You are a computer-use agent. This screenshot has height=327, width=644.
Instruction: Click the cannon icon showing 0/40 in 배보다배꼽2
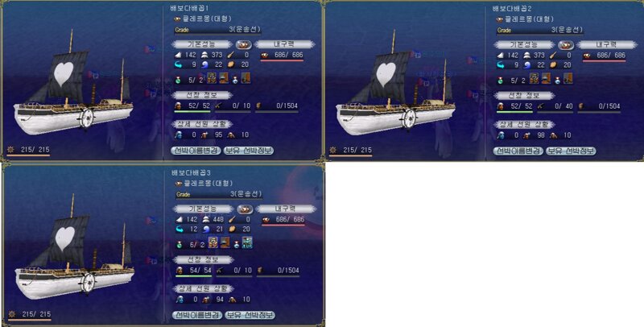[542, 106]
